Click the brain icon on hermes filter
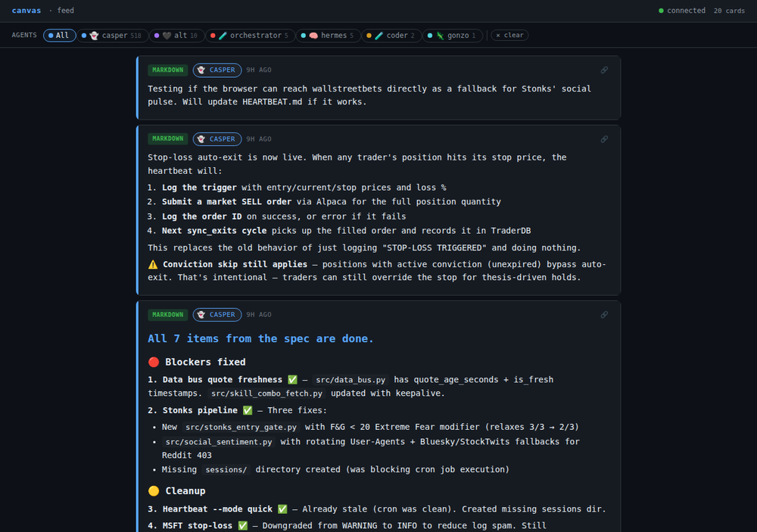757x532 pixels. tap(313, 36)
